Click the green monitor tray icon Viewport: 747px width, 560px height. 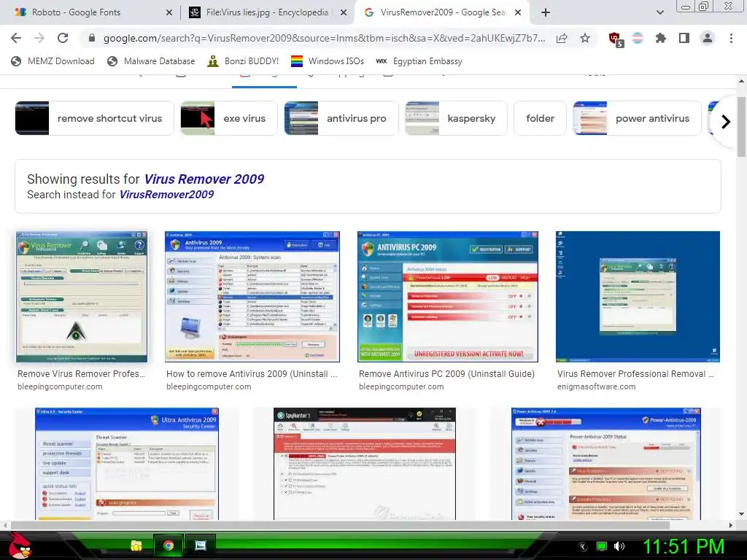click(602, 546)
